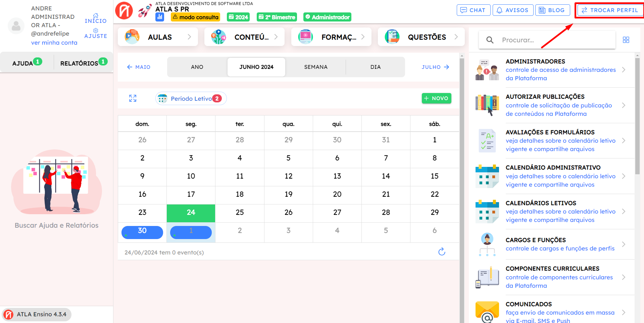Click the search magnifier icon
Image resolution: width=644 pixels, height=323 pixels.
(x=490, y=40)
